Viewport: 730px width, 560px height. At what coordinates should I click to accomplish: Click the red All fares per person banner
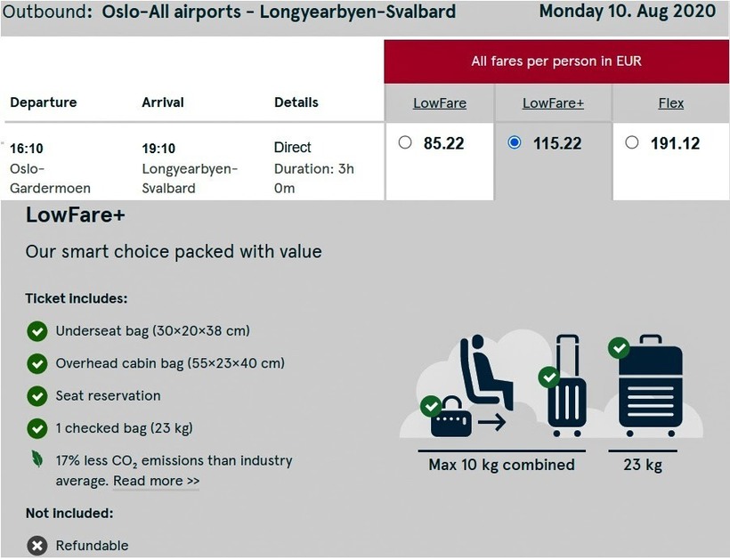tap(556, 61)
